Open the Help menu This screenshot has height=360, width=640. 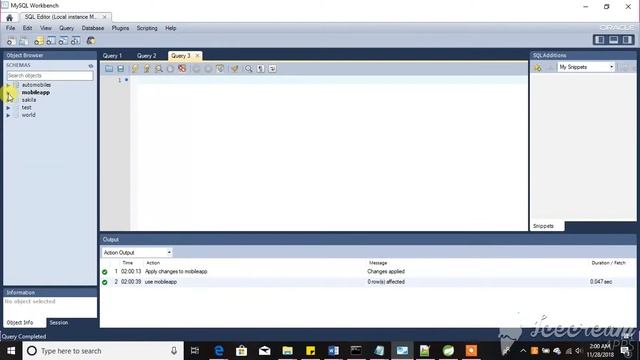171,28
